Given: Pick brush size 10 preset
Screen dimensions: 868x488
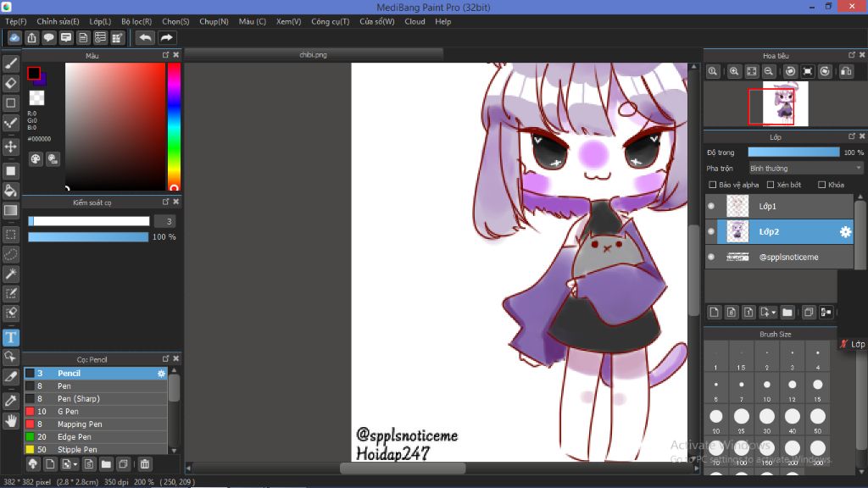Looking at the screenshot, I should 766,388.
